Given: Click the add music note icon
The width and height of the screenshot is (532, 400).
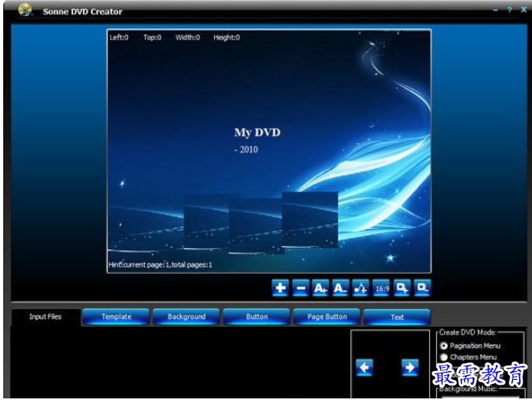Looking at the screenshot, I should click(x=361, y=288).
